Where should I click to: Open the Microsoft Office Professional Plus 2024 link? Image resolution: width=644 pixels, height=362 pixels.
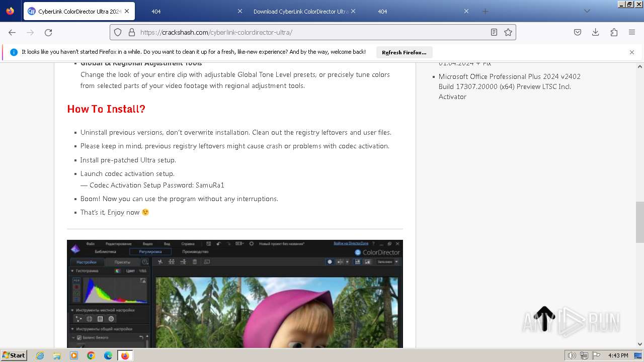[x=510, y=86]
